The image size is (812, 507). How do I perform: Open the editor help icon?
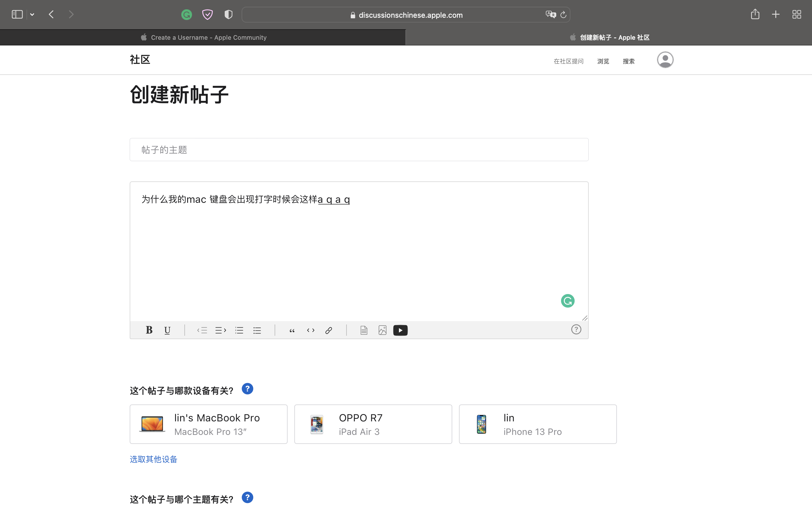coord(576,330)
